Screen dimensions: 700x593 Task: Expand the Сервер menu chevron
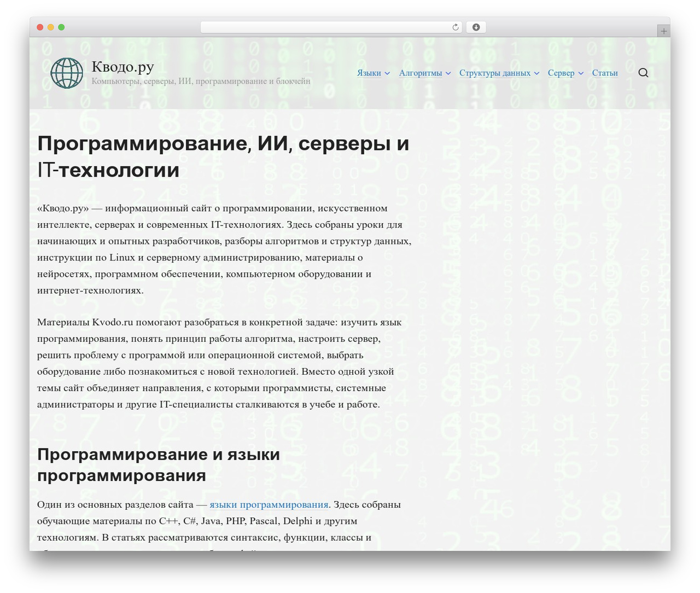coord(581,73)
